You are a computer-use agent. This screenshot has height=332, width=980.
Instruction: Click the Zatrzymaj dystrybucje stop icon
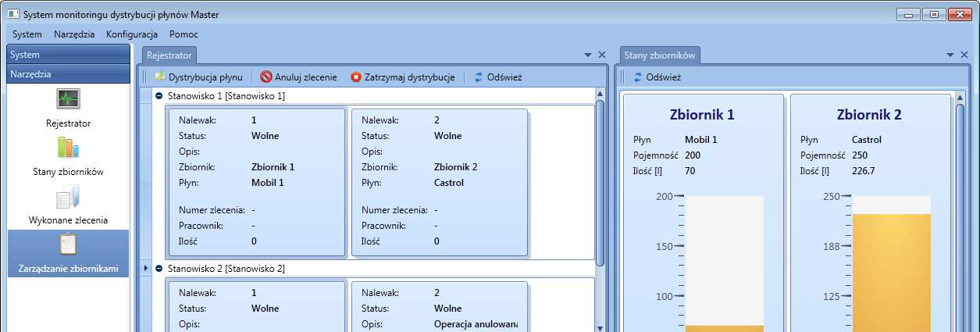coord(356,77)
